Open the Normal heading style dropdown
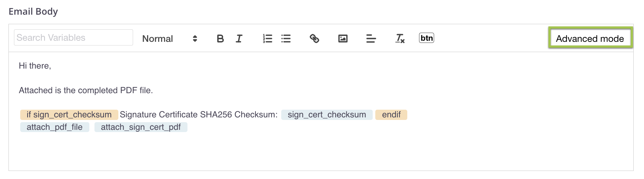 pyautogui.click(x=169, y=39)
